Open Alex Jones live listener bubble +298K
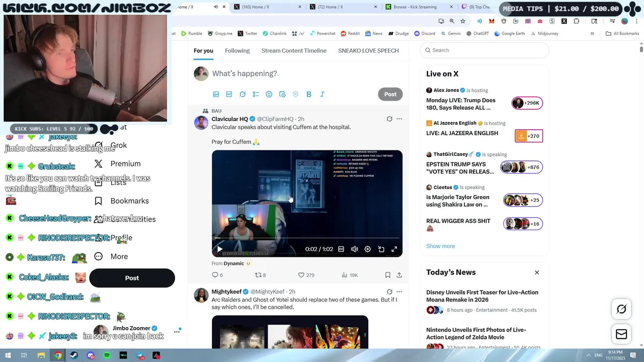644x362 pixels. point(527,103)
